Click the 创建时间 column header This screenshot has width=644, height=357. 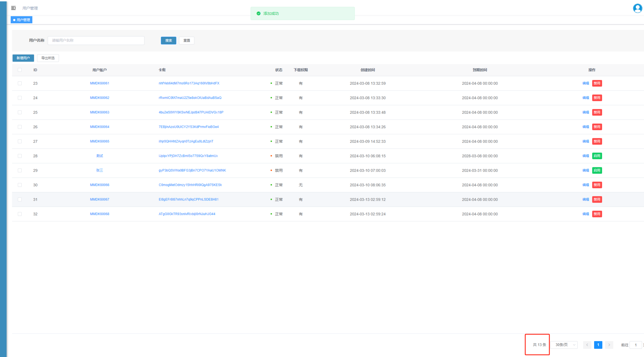(x=368, y=70)
